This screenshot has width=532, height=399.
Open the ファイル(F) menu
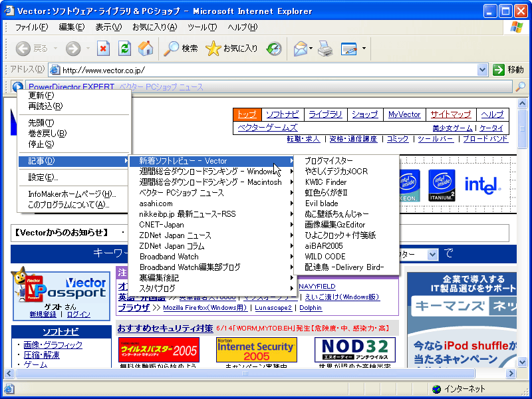click(x=31, y=27)
